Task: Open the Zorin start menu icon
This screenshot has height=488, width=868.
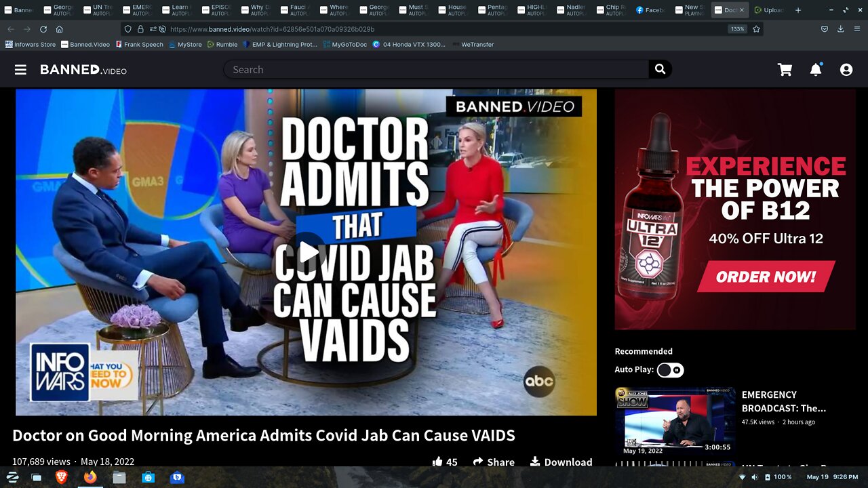Action: pyautogui.click(x=12, y=477)
